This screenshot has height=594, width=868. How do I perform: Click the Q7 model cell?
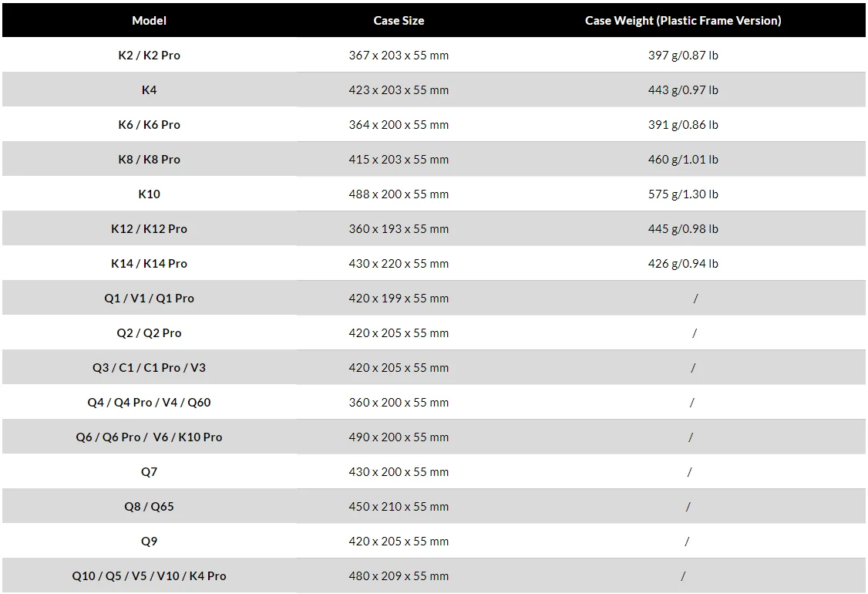tap(149, 472)
